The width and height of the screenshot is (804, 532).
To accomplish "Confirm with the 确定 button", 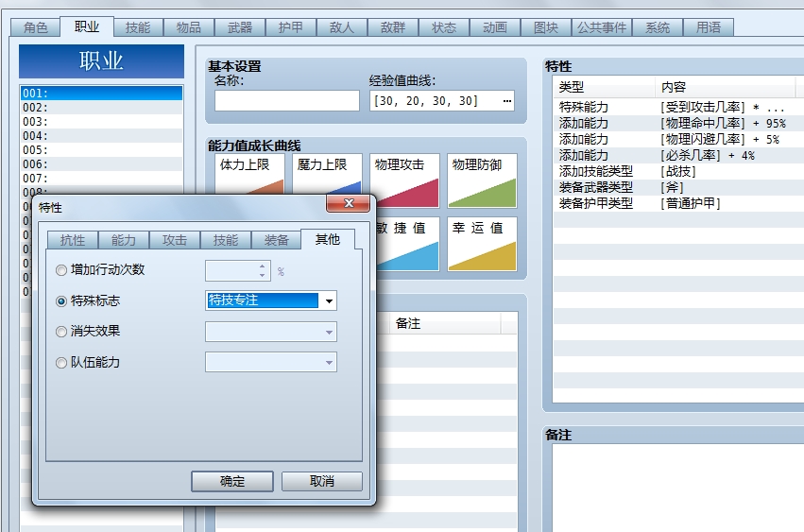I will (x=232, y=481).
